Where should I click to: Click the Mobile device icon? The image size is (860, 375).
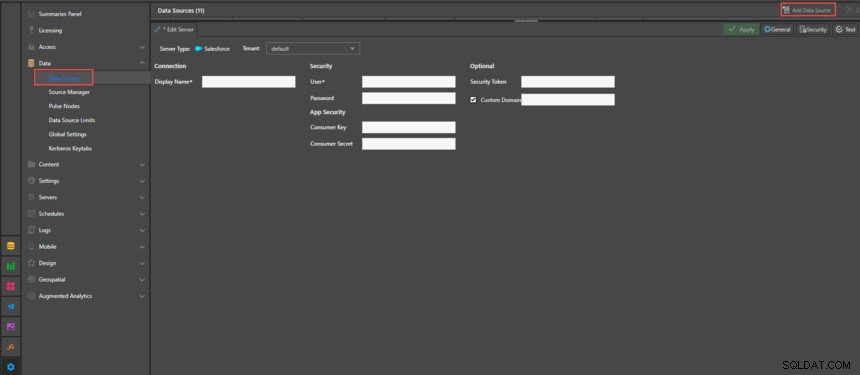point(31,246)
